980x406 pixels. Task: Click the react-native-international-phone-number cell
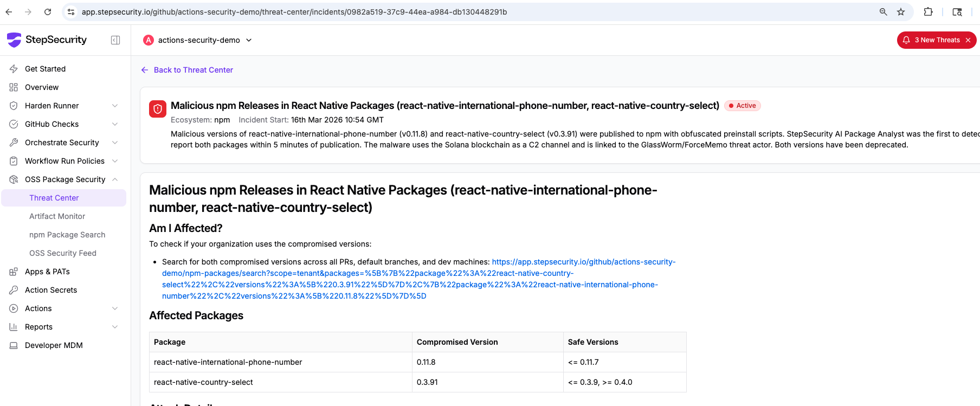point(281,362)
